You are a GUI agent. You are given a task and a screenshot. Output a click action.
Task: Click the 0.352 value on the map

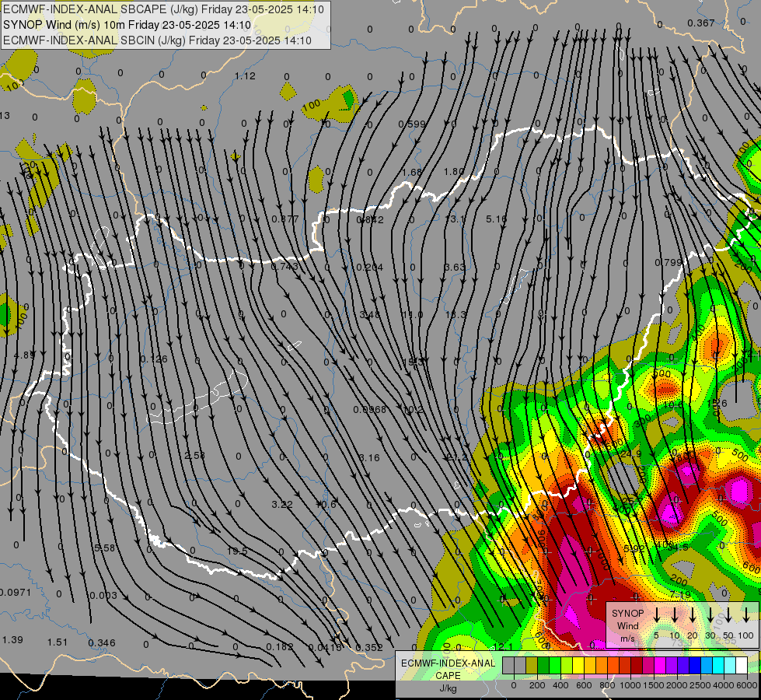[369, 648]
